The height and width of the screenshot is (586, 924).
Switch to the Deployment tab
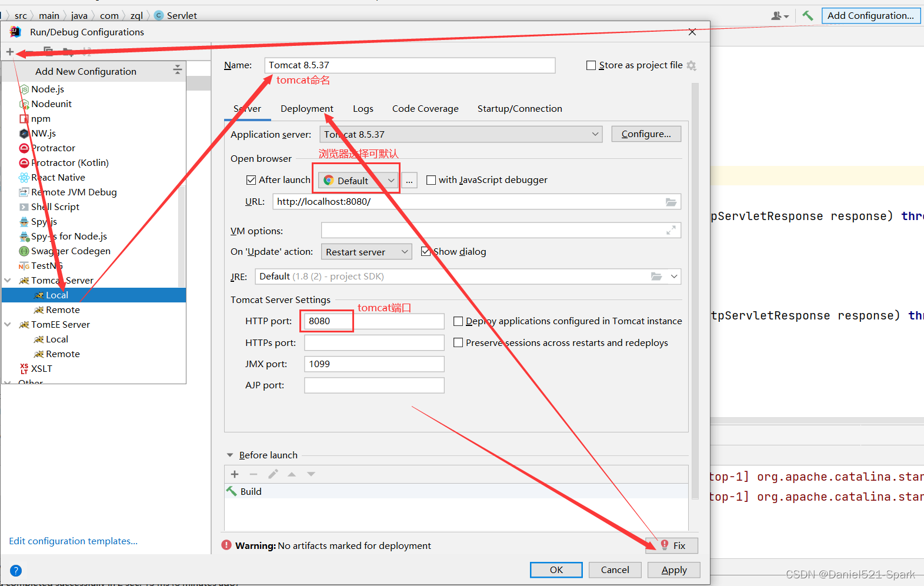click(307, 108)
